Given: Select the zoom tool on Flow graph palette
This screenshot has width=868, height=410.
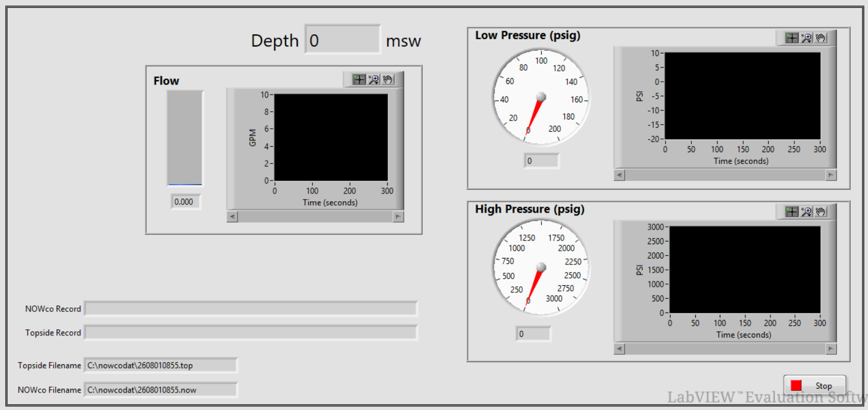Looking at the screenshot, I should coord(373,80).
